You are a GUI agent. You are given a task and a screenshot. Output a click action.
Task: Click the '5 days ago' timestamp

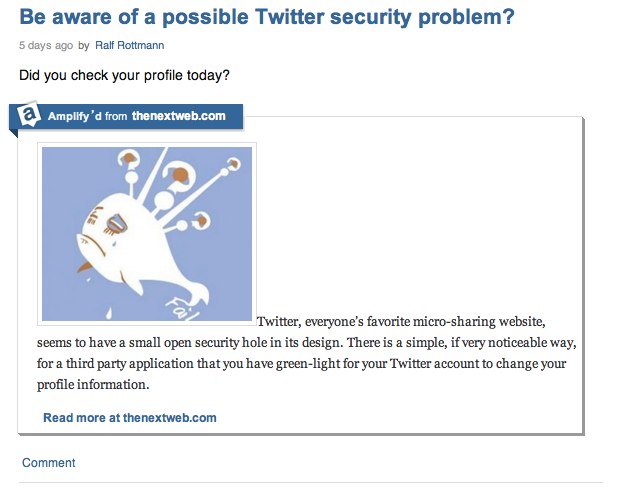click(x=46, y=46)
